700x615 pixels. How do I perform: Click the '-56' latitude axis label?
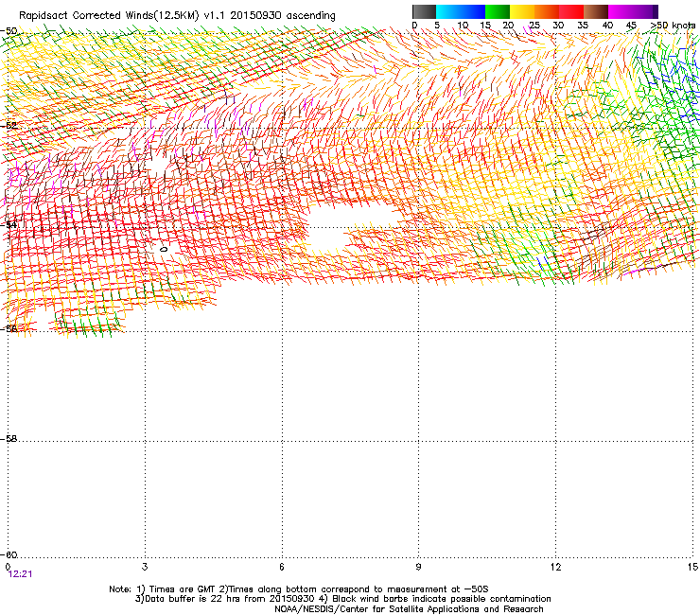tap(9, 328)
